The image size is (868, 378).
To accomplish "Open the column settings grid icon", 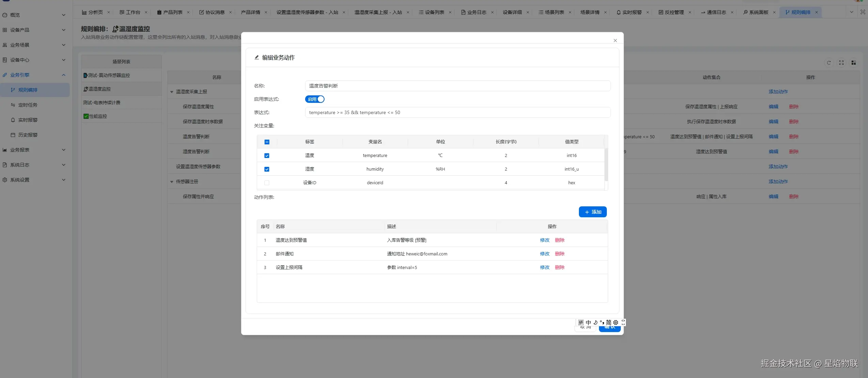I will click(854, 63).
